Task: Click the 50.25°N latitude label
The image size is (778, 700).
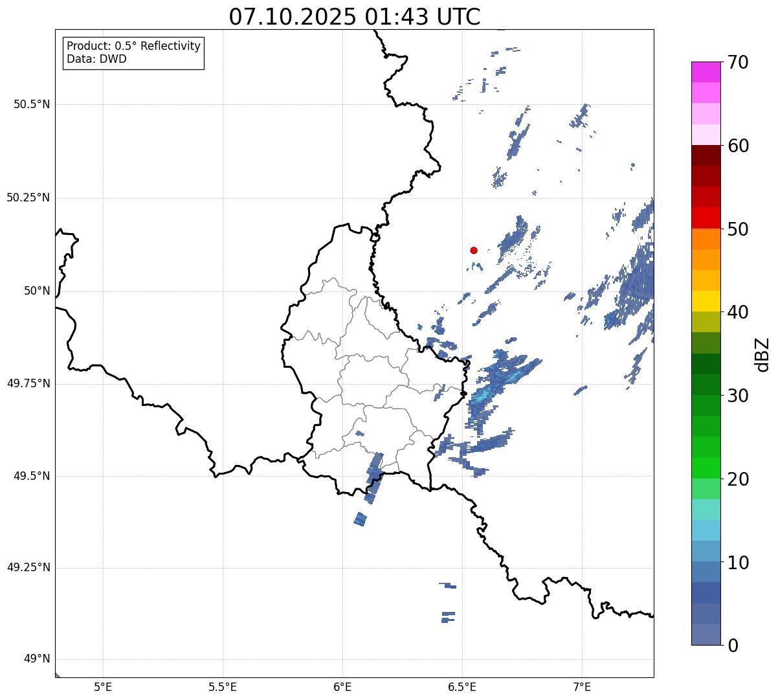Action: 28,198
